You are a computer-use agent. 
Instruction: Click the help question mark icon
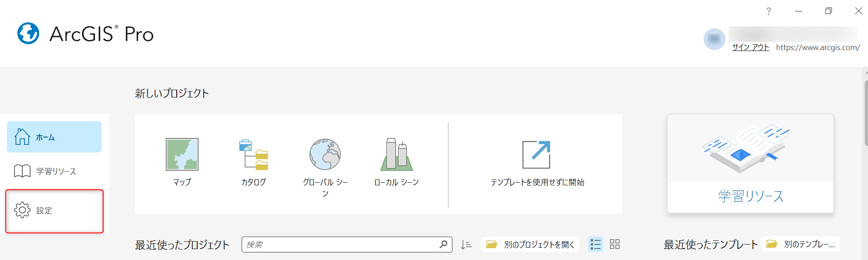click(769, 11)
